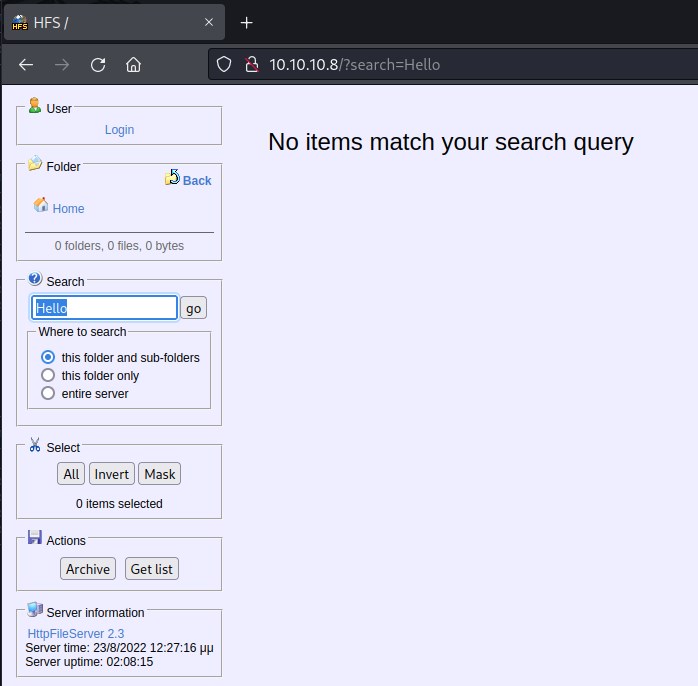Close the HFS / tab
This screenshot has width=698, height=686.
(208, 22)
